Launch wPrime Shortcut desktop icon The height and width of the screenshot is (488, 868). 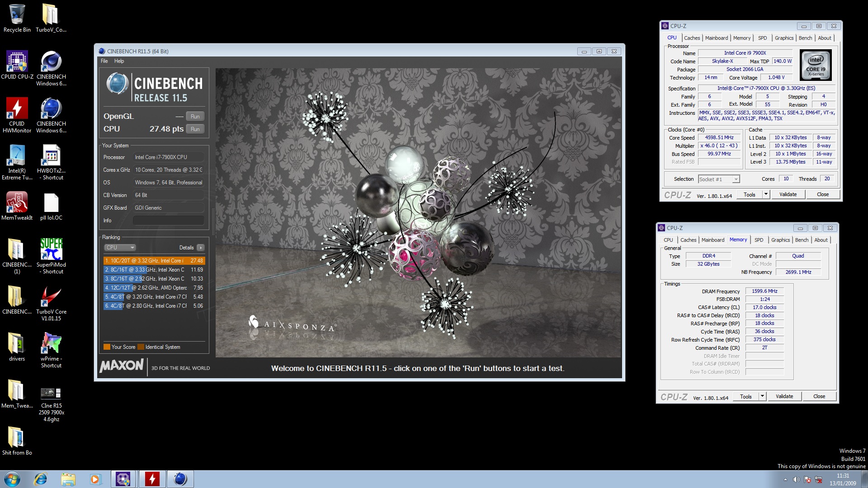[51, 350]
